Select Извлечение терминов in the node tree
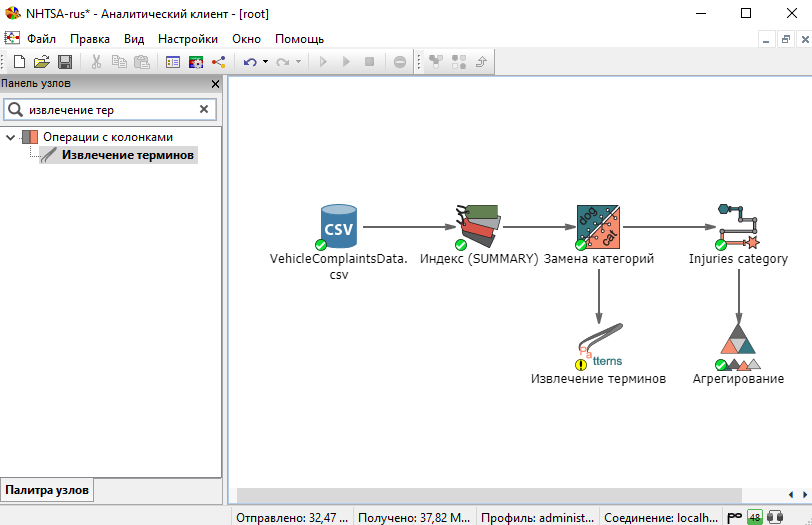This screenshot has width=812, height=525. pyautogui.click(x=127, y=155)
